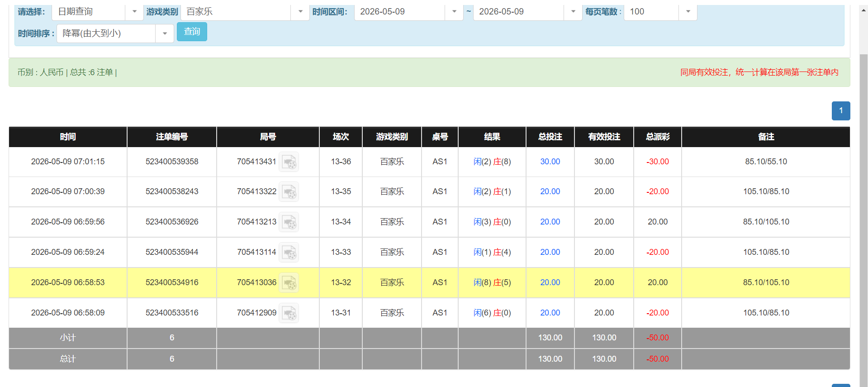Click total bet 20.00 link for 13-33
This screenshot has height=387, width=868.
coord(550,252)
